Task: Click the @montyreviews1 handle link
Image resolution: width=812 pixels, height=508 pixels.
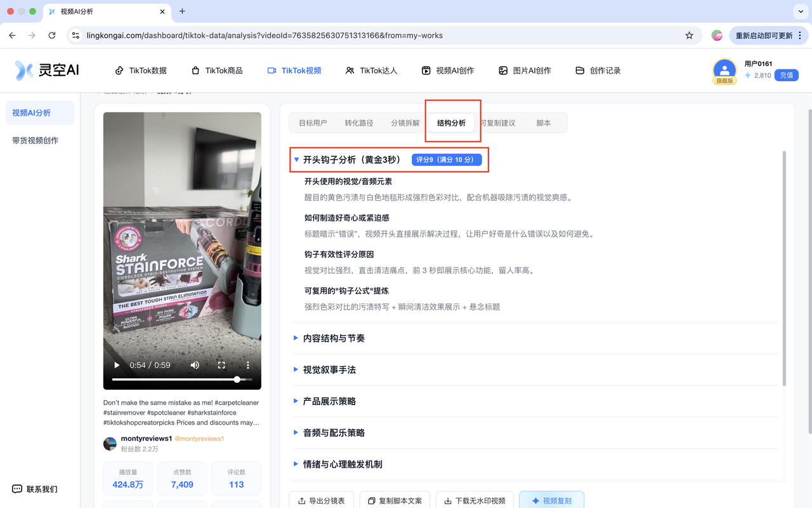Action: (199, 439)
